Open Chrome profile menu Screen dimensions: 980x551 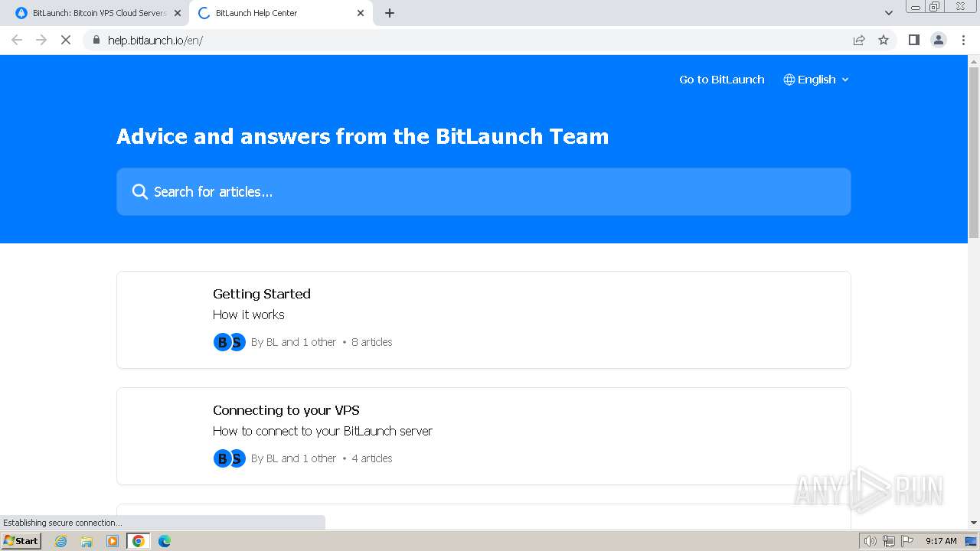(939, 40)
